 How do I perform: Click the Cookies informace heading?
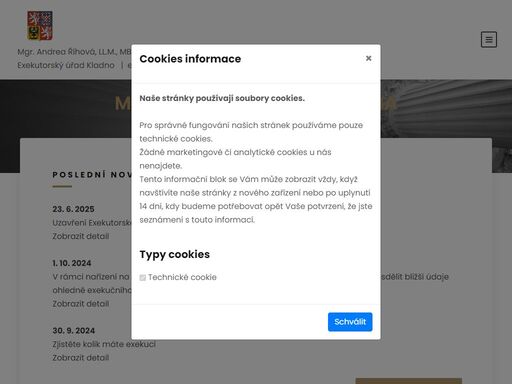tap(190, 59)
